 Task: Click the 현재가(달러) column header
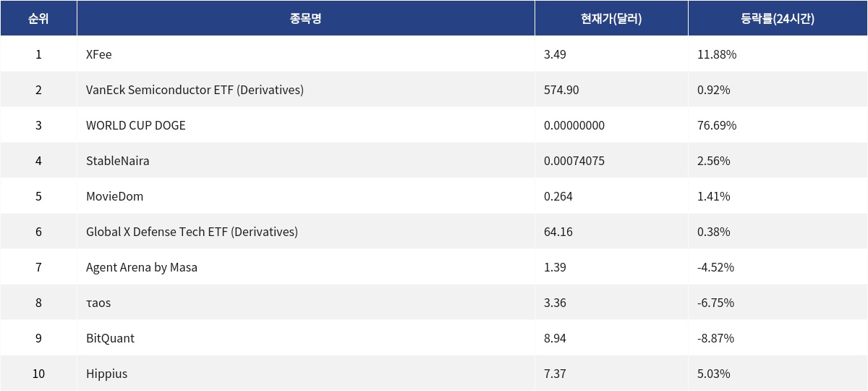tap(611, 19)
